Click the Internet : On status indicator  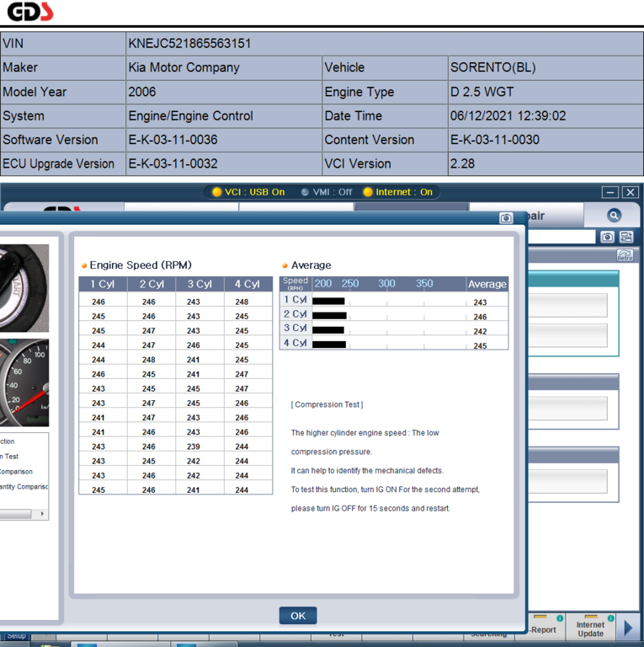[398, 192]
